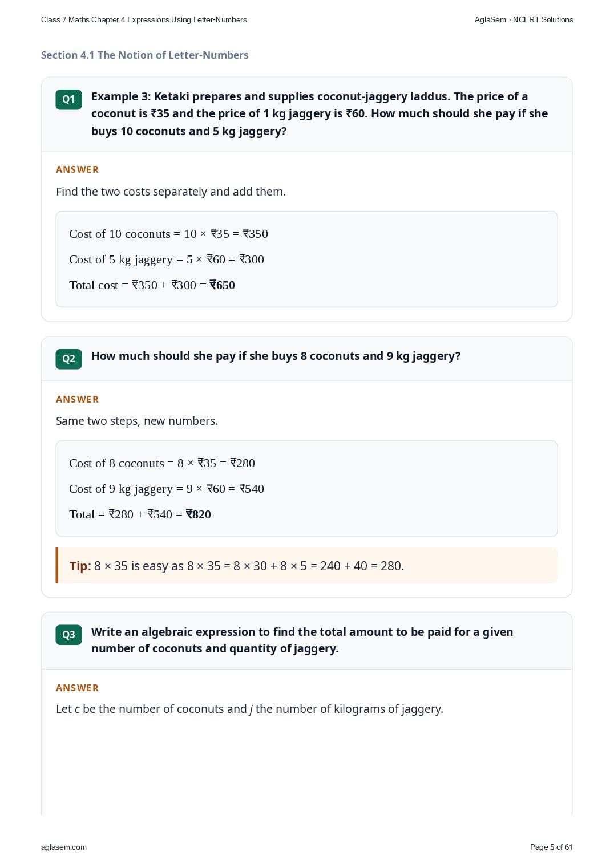Click the ANSWER label under Q1

(x=78, y=169)
